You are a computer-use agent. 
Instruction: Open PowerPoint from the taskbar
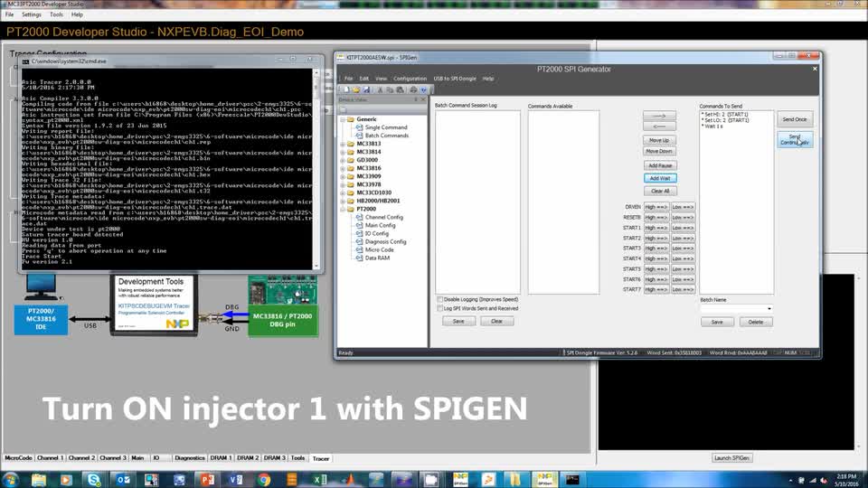pyautogui.click(x=207, y=480)
